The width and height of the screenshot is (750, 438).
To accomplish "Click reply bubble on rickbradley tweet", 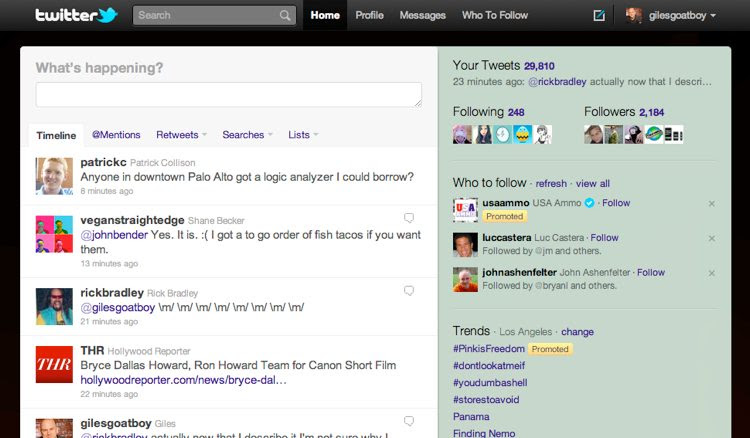I will click(x=409, y=291).
